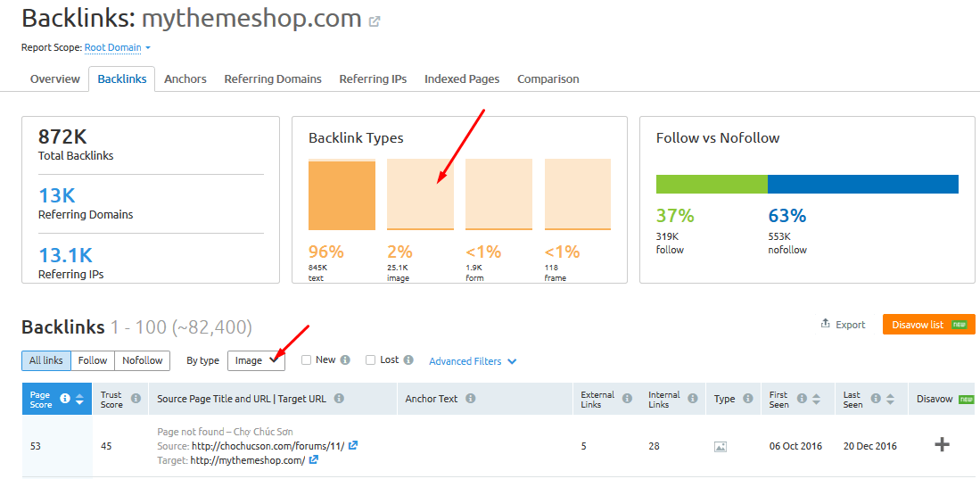Click green new badge in Disavow column header

point(967,399)
